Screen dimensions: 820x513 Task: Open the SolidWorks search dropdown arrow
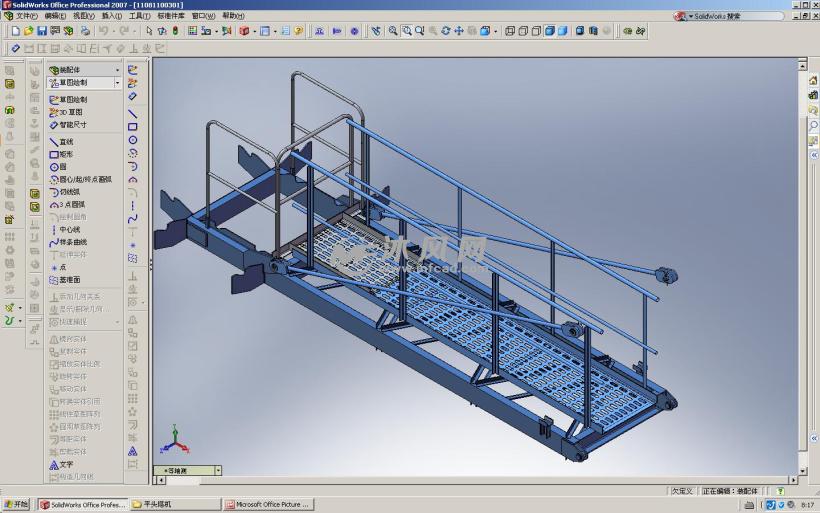[x=690, y=16]
